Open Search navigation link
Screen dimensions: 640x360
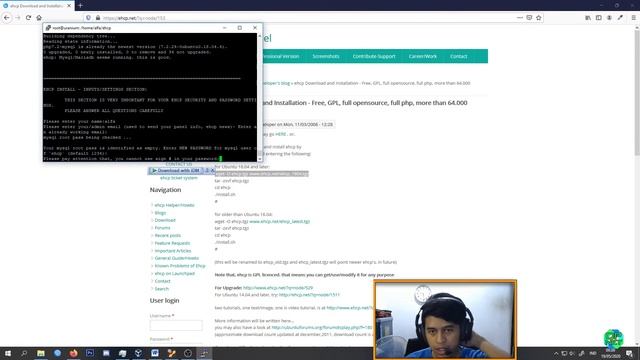(161, 289)
